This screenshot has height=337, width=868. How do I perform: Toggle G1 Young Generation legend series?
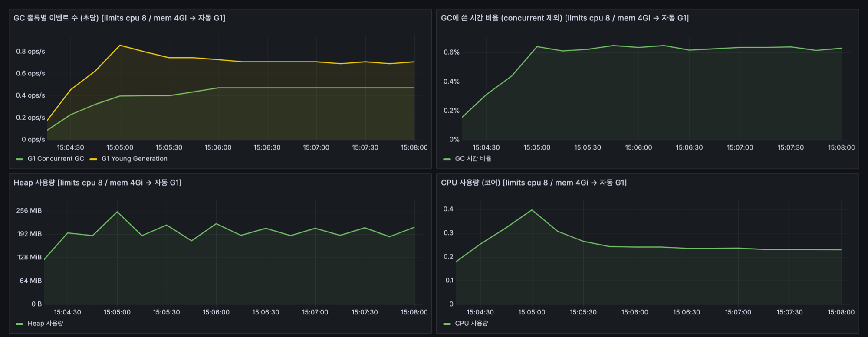pos(134,159)
